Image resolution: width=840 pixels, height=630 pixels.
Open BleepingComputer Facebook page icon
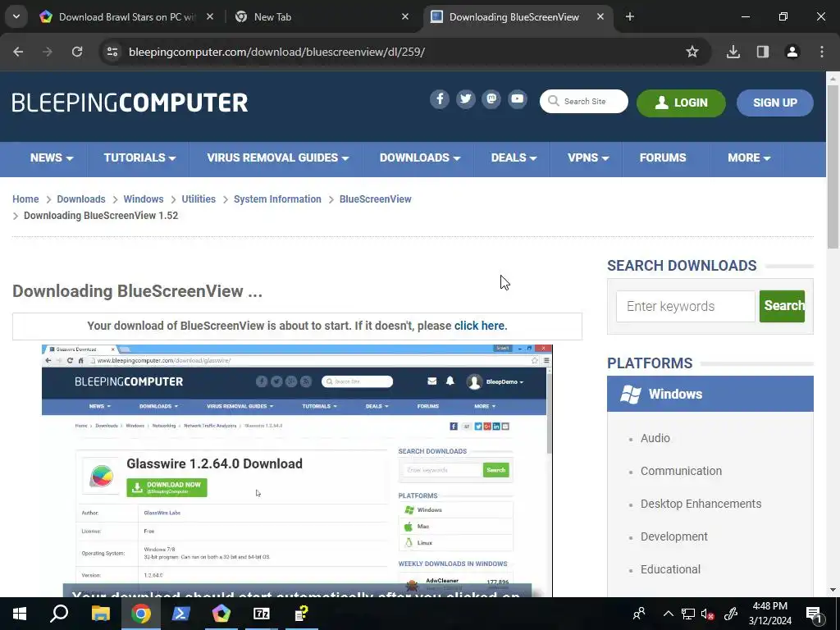click(440, 99)
